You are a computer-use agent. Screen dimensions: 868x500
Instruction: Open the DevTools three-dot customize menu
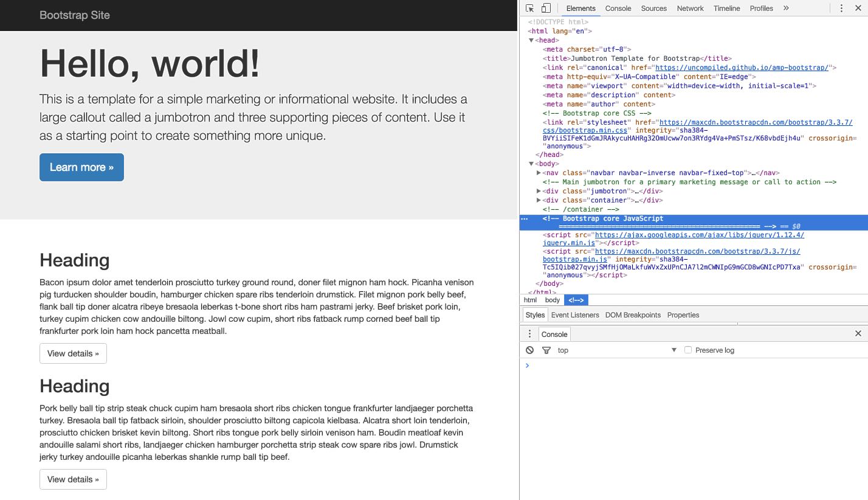point(841,8)
